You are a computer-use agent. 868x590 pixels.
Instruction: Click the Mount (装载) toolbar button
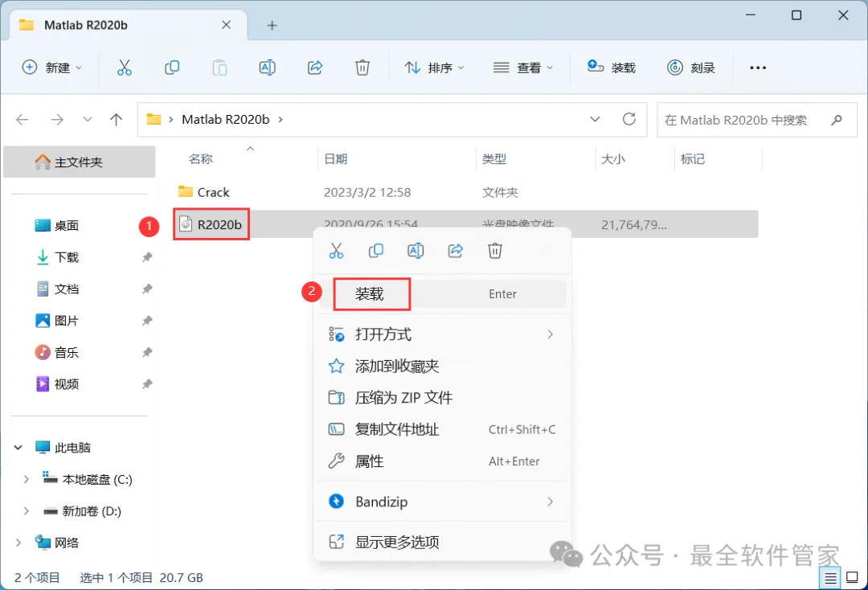click(x=611, y=68)
